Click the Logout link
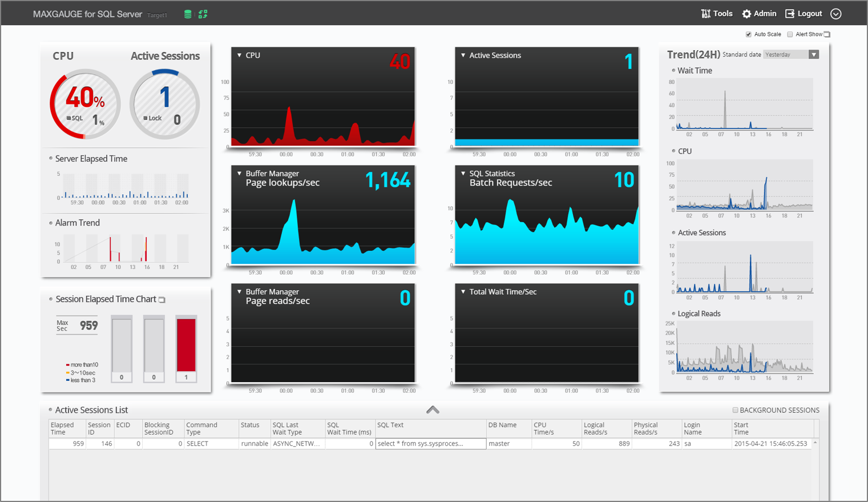 point(804,14)
